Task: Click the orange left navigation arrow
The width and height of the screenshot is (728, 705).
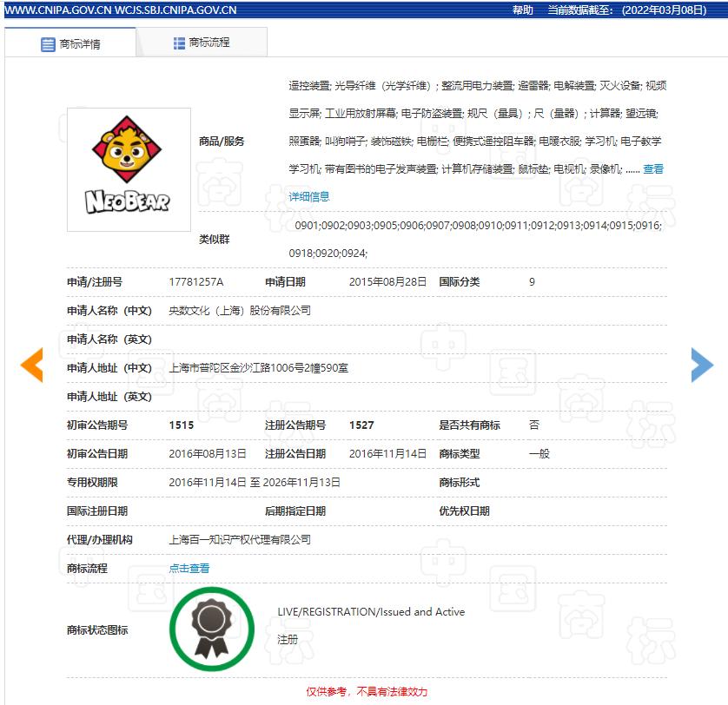Action: click(31, 366)
